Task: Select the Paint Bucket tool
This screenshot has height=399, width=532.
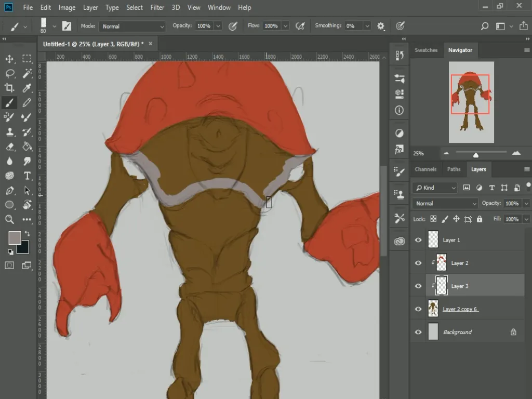Action: (x=27, y=146)
